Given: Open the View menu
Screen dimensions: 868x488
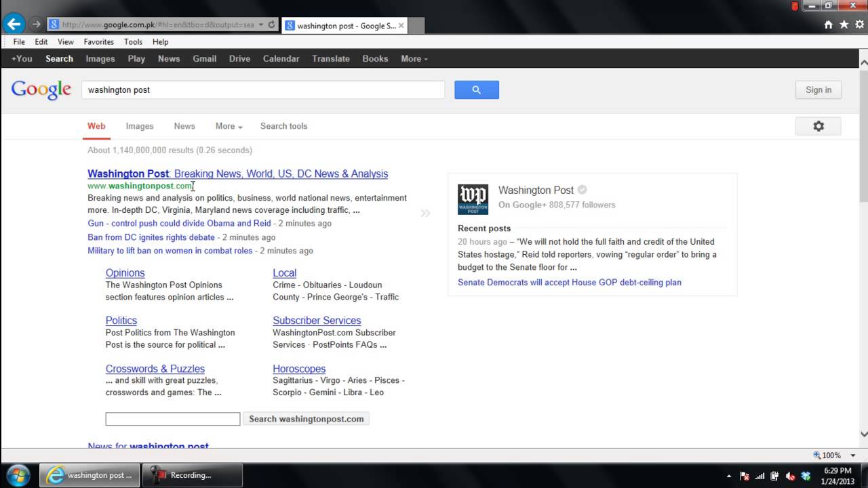Looking at the screenshot, I should coord(66,42).
